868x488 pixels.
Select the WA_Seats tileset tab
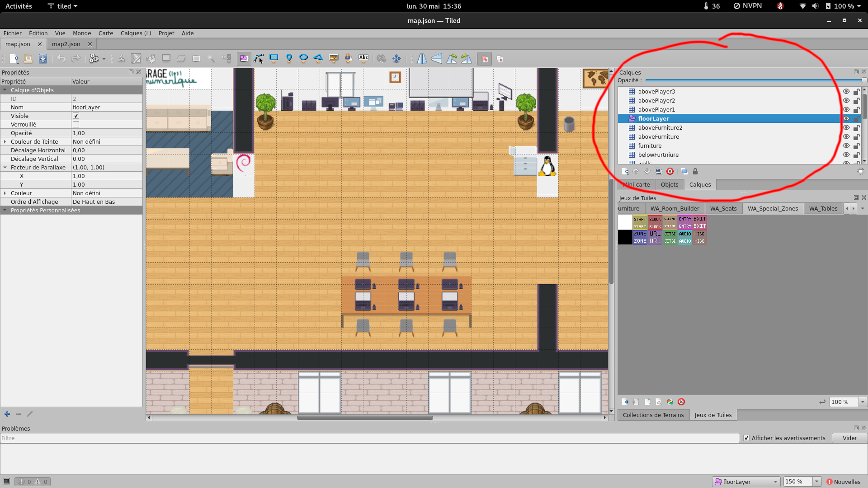723,209
